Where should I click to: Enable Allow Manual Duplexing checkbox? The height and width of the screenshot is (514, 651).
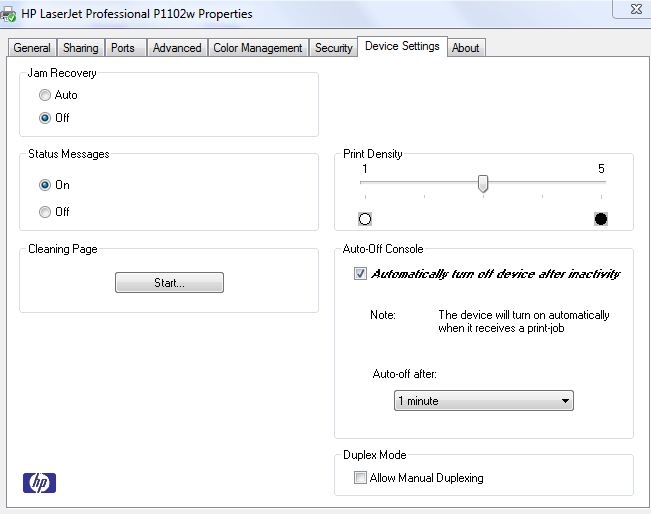coord(361,478)
